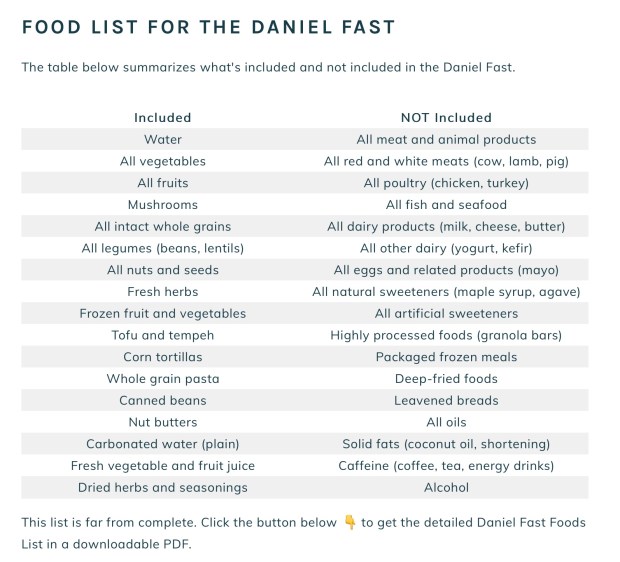This screenshot has width=620, height=562.
Task: Click "All meat and animal products" cell
Action: click(x=446, y=140)
